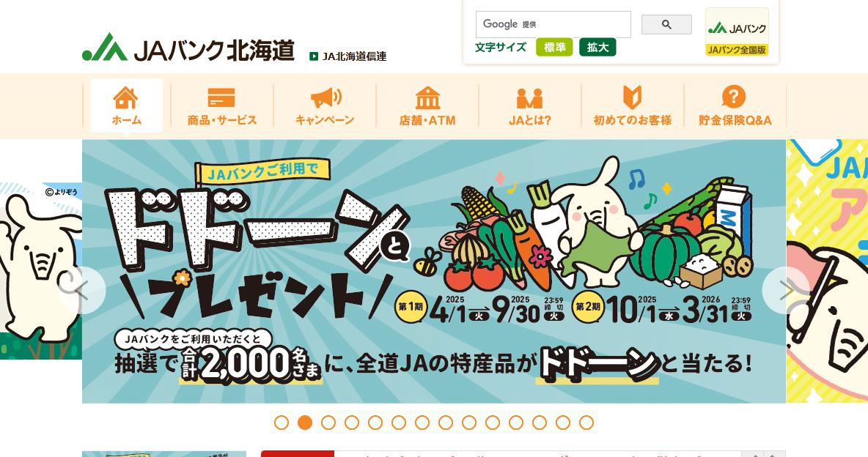
Task: Open the JA北海道信連 link
Action: (x=348, y=56)
